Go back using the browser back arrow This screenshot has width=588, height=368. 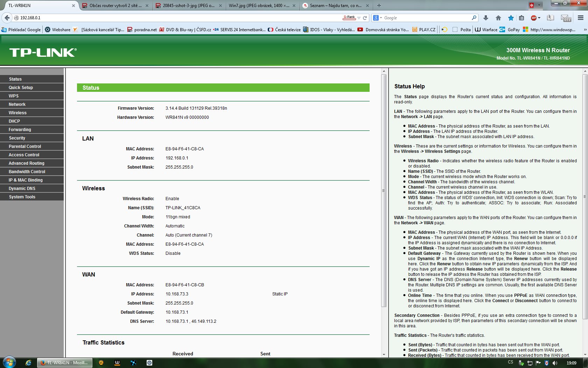click(7, 18)
